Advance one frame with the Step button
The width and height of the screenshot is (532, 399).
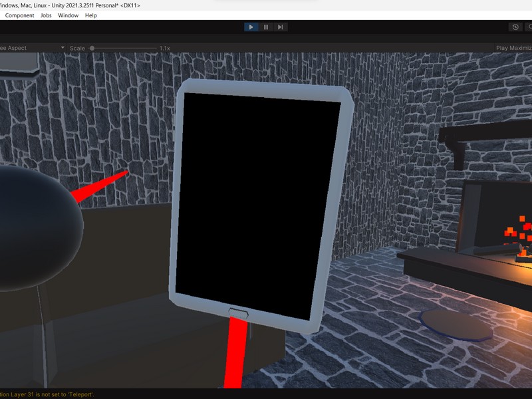click(280, 27)
